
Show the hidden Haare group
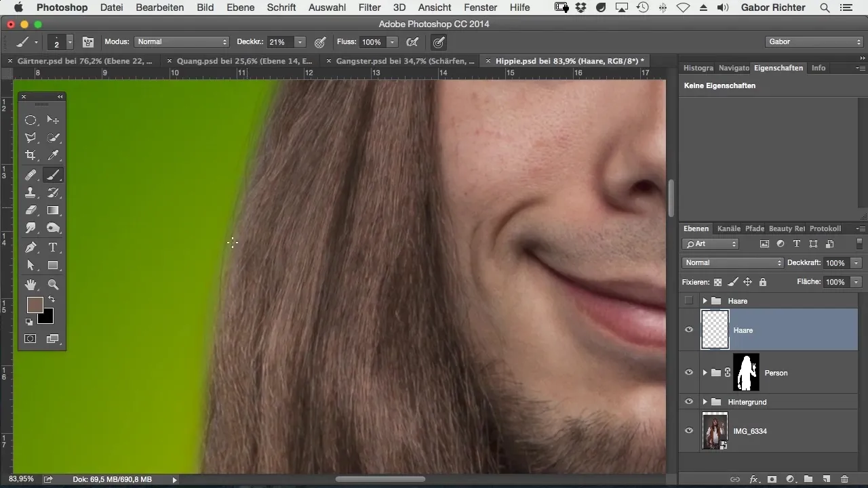pyautogui.click(x=689, y=300)
